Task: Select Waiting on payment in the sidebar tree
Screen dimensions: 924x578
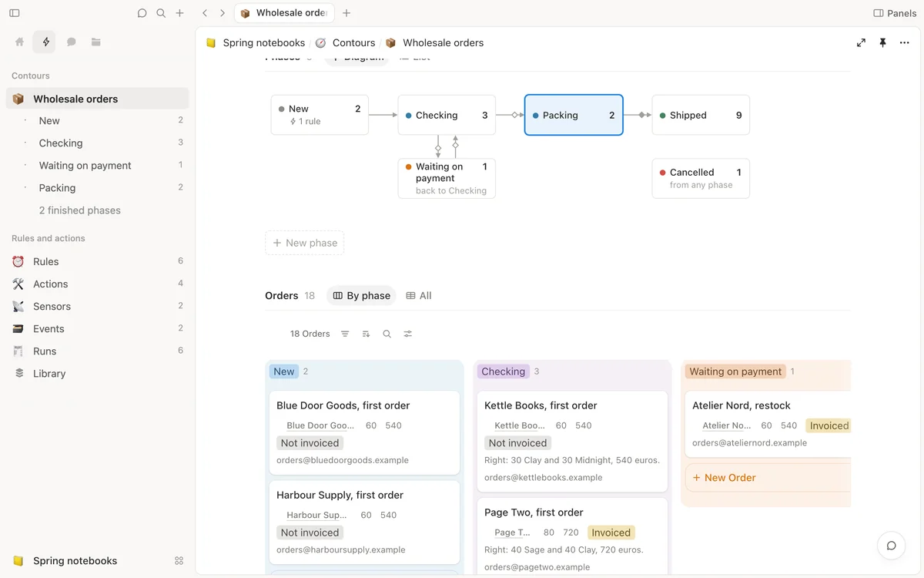Action: click(x=97, y=165)
